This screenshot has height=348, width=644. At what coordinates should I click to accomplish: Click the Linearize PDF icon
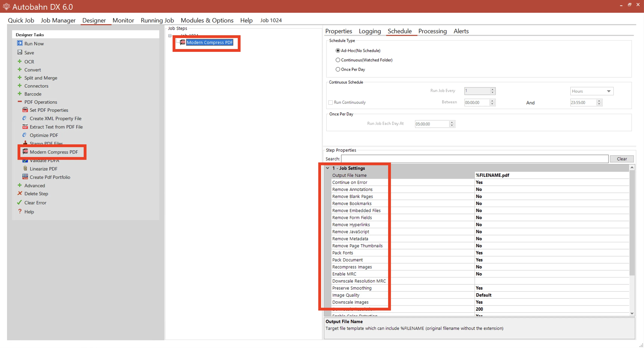(25, 168)
